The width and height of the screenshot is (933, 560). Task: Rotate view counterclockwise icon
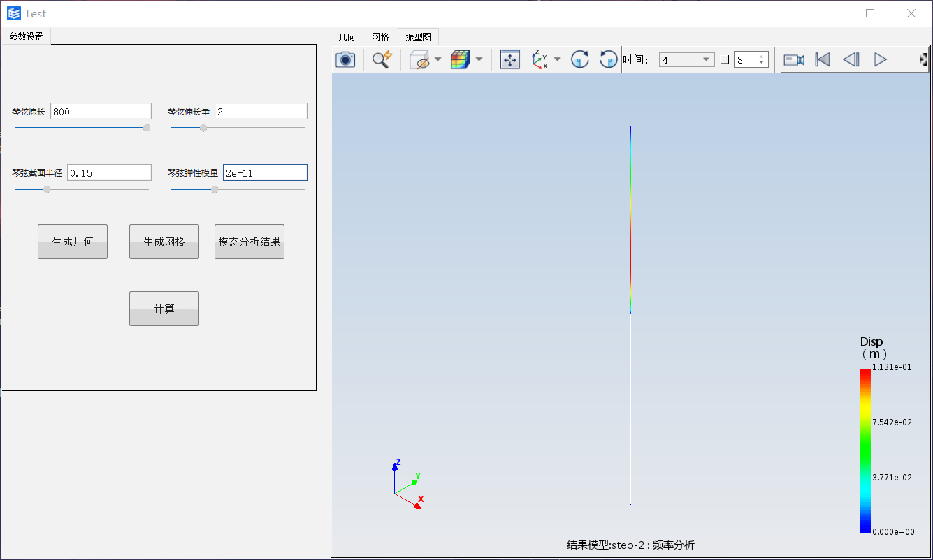coord(609,60)
